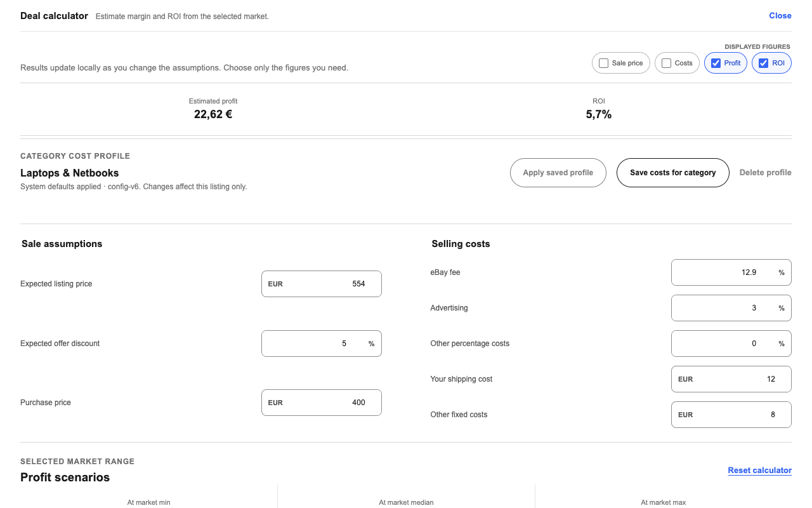Click the Sale assumptions heading

(62, 244)
